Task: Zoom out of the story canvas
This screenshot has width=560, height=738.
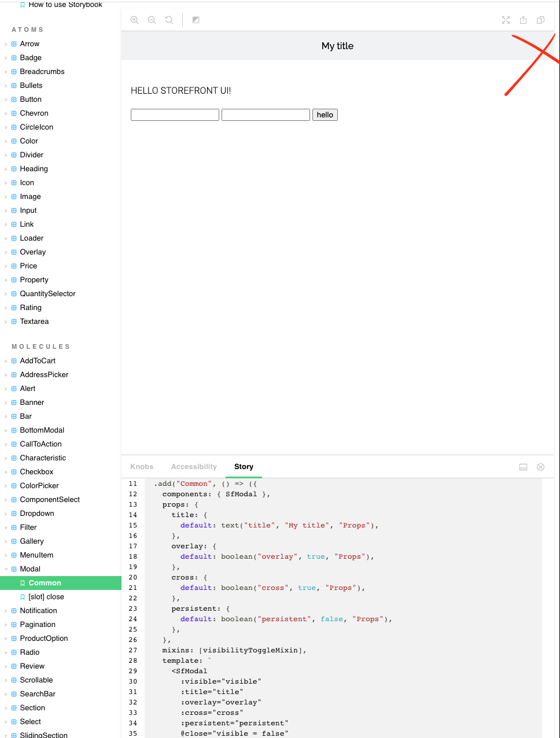Action: pyautogui.click(x=152, y=20)
